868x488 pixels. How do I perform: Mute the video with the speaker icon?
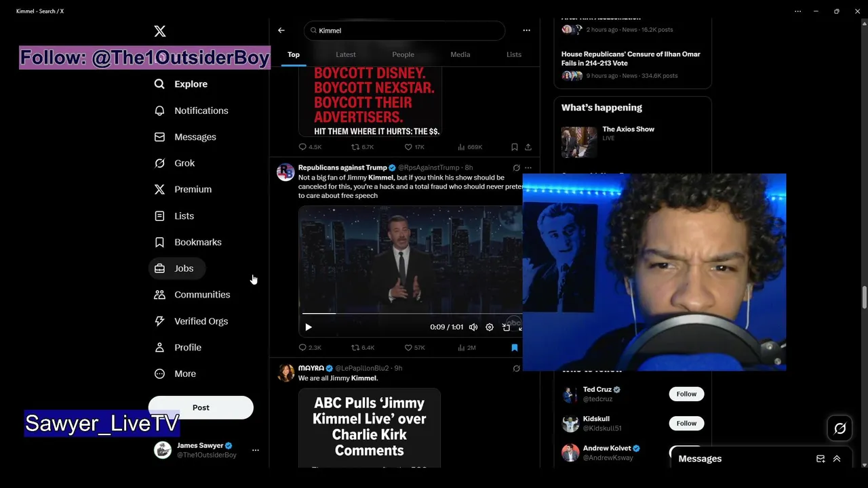point(473,327)
